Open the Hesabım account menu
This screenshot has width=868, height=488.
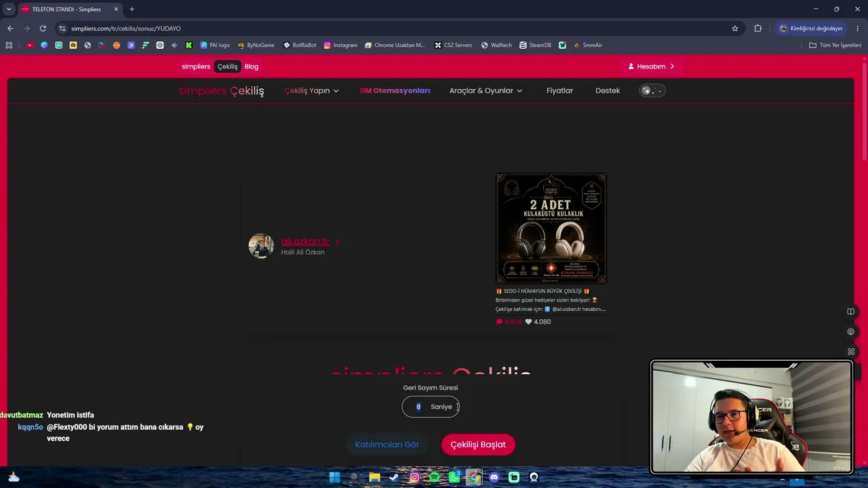click(651, 66)
